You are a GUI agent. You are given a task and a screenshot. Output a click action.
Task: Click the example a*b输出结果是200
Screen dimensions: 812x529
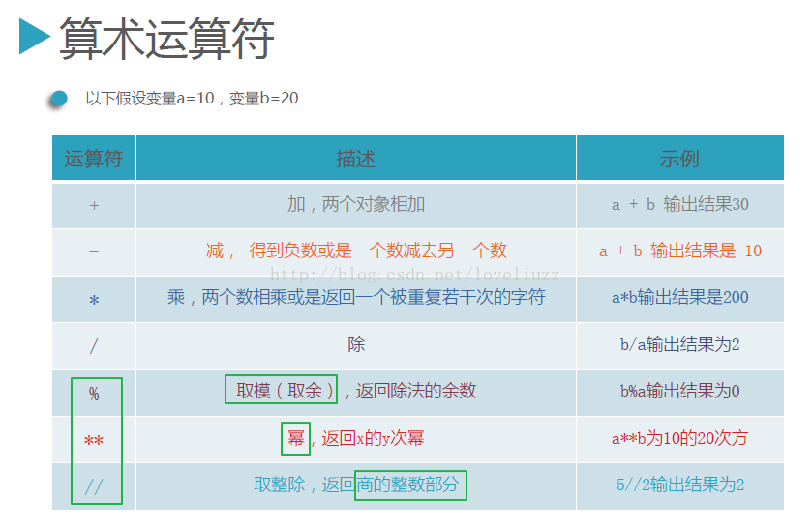[x=680, y=297]
